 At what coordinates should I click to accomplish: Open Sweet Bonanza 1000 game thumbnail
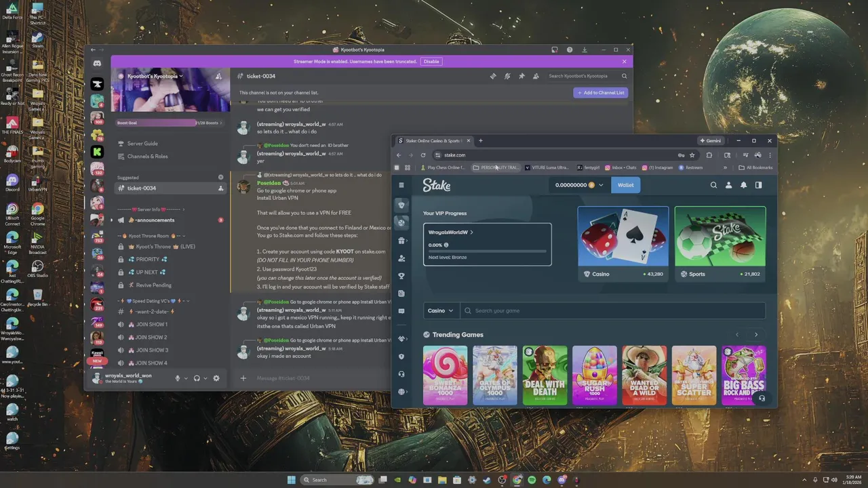[x=445, y=375]
